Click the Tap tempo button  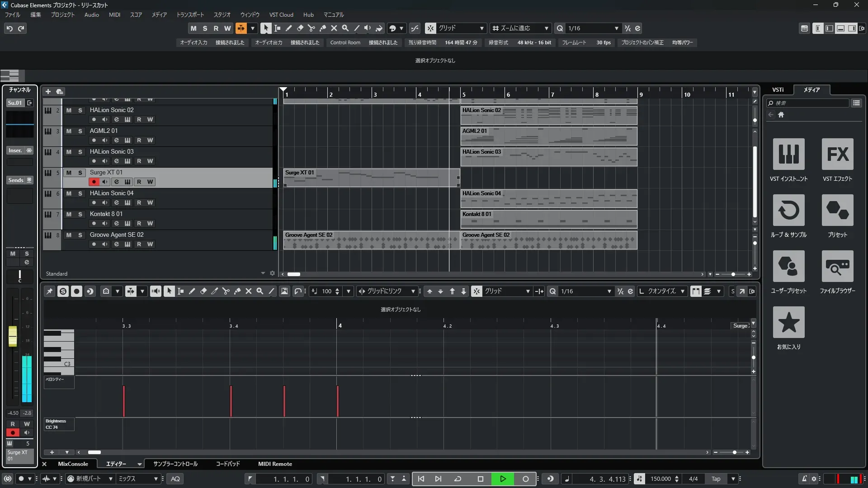tap(716, 479)
